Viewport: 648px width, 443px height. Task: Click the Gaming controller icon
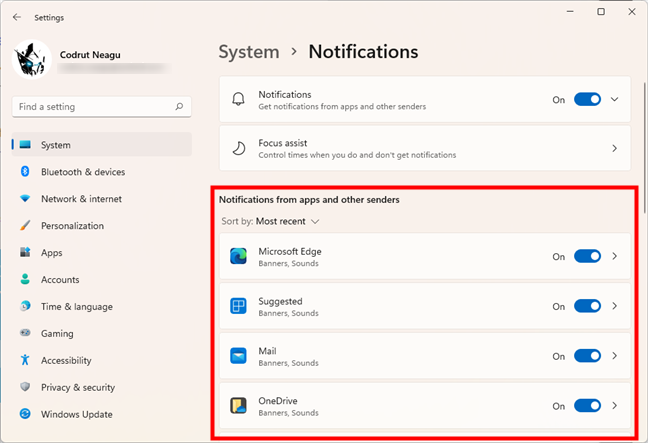coord(25,333)
